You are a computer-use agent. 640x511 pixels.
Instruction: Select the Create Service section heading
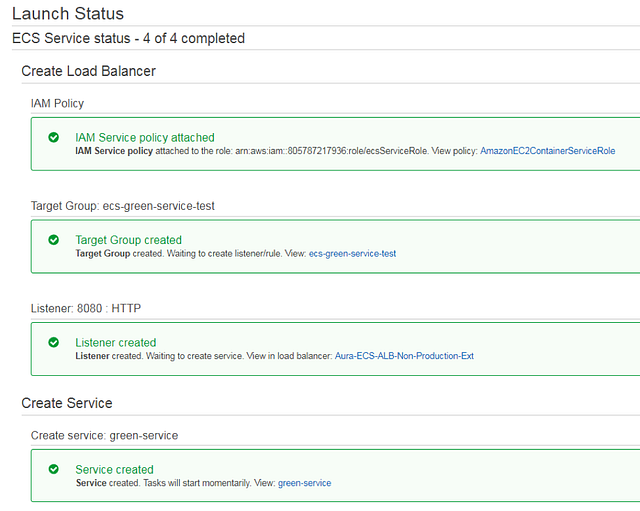[x=67, y=403]
